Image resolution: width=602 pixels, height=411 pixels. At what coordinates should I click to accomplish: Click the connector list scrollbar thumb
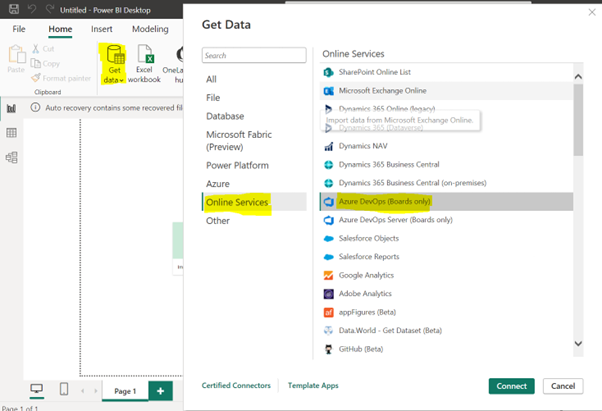coord(578,120)
